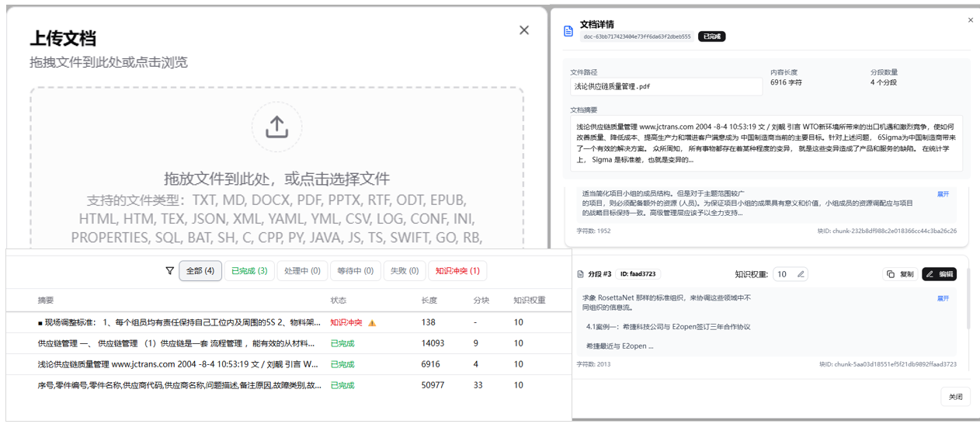Filter by 已完成 (3) status
The image size is (980, 424).
[249, 271]
